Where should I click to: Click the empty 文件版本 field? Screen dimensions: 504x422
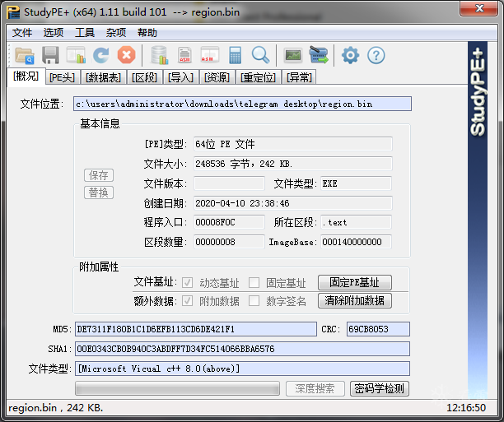[229, 183]
